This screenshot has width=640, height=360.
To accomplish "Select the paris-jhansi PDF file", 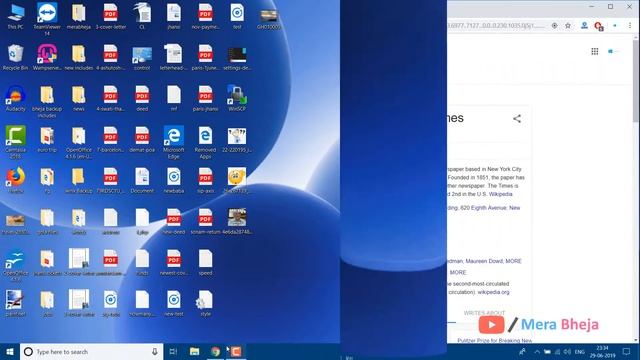I will coord(205,98).
